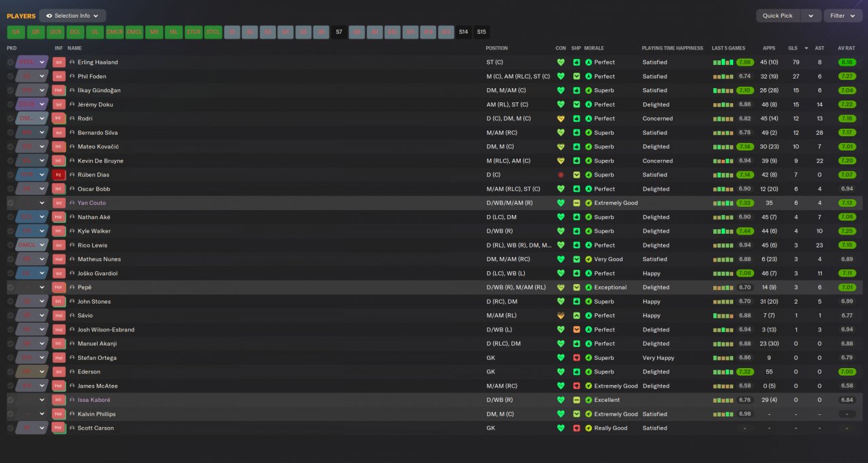Open the Selection Info dropdown

pos(73,16)
